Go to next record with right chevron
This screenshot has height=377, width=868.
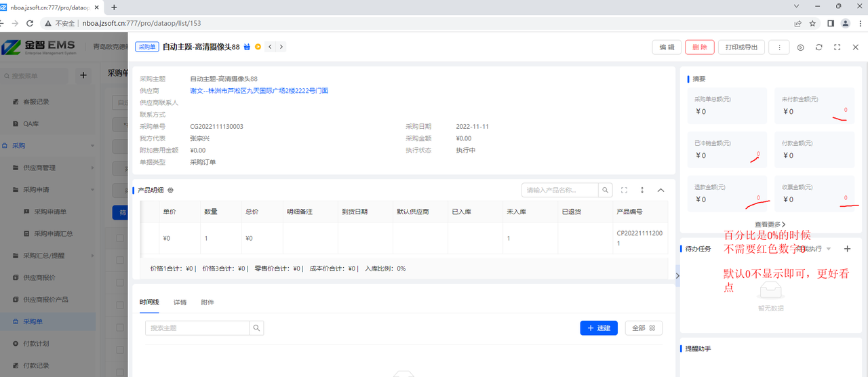[281, 47]
